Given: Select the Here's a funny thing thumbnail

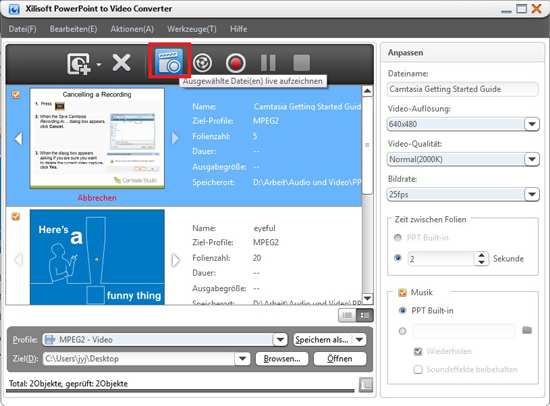Looking at the screenshot, I should point(97,257).
